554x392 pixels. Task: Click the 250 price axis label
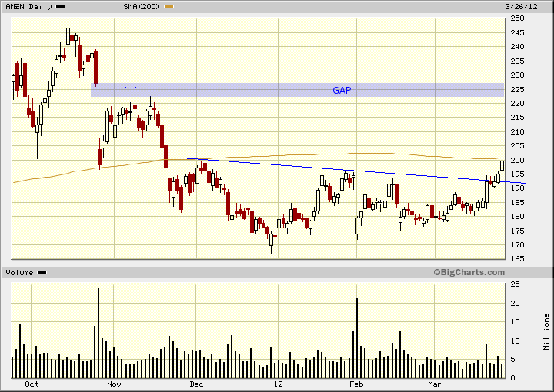(518, 18)
